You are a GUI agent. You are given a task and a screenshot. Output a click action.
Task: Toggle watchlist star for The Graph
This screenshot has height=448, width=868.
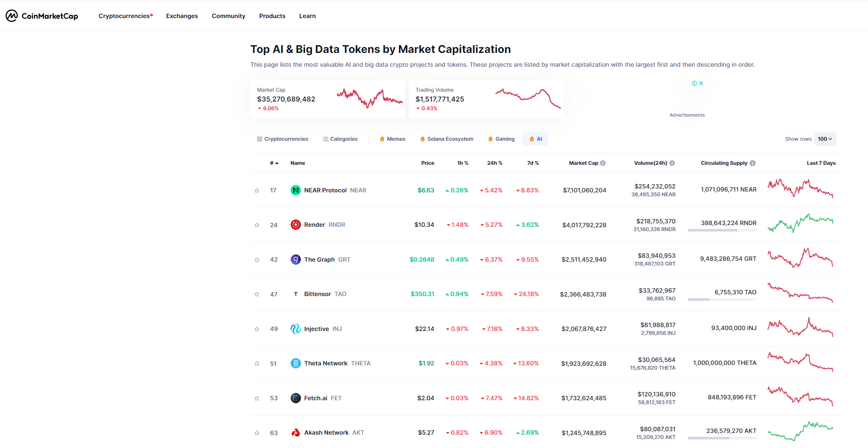pos(257,260)
